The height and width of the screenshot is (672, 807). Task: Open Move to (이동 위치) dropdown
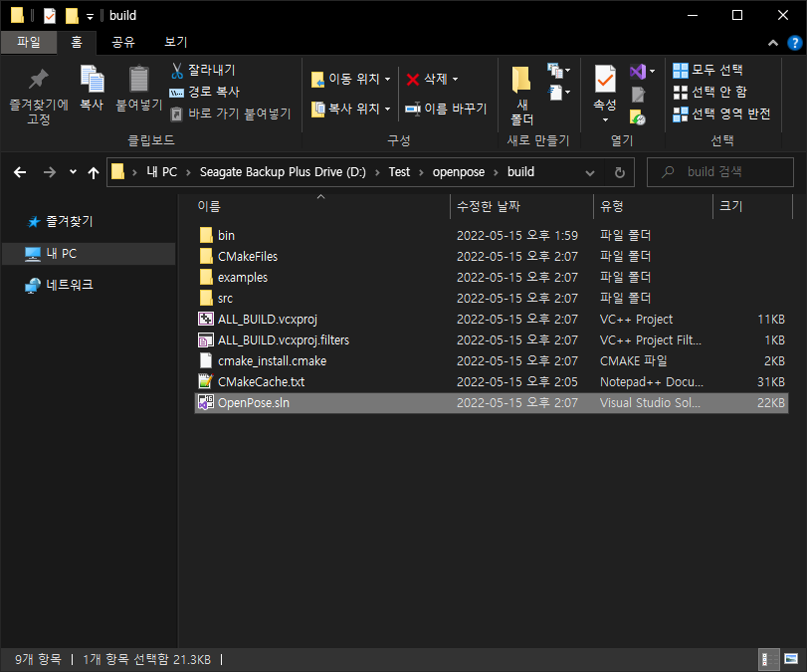pos(350,79)
